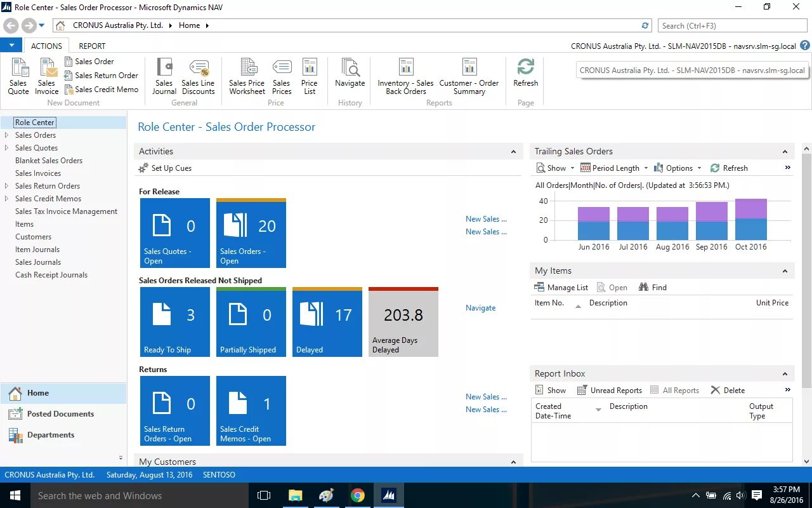Click the Navigate link in Activities
The height and width of the screenshot is (508, 812).
pyautogui.click(x=480, y=308)
